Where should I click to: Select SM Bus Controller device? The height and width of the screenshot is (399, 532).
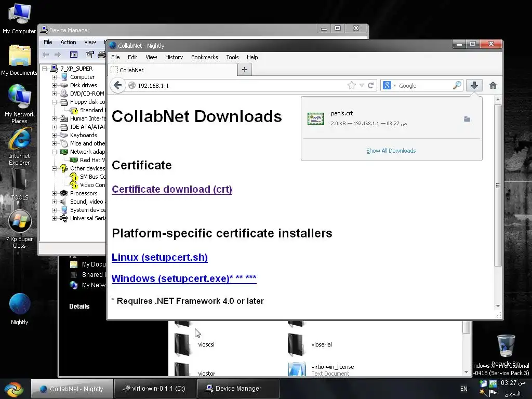[x=88, y=177]
